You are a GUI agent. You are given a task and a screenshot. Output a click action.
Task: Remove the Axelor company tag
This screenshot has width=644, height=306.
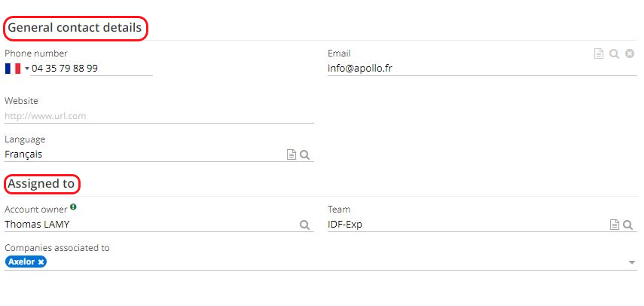coord(41,262)
